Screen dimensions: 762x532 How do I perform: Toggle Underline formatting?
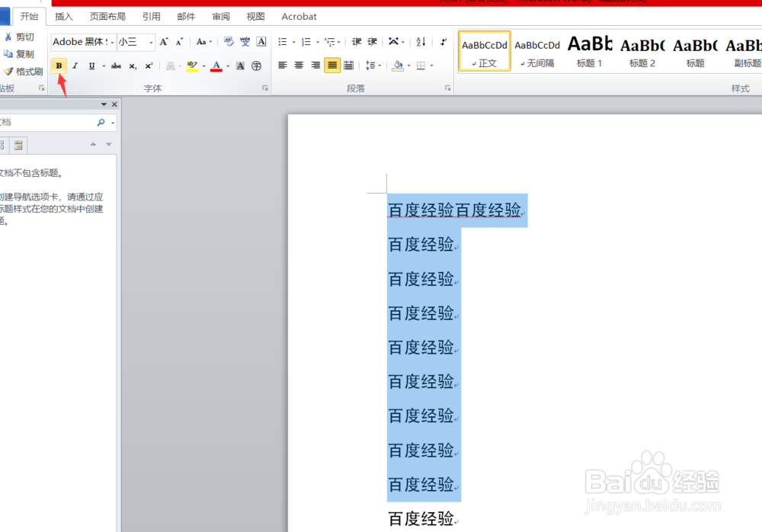tap(91, 66)
